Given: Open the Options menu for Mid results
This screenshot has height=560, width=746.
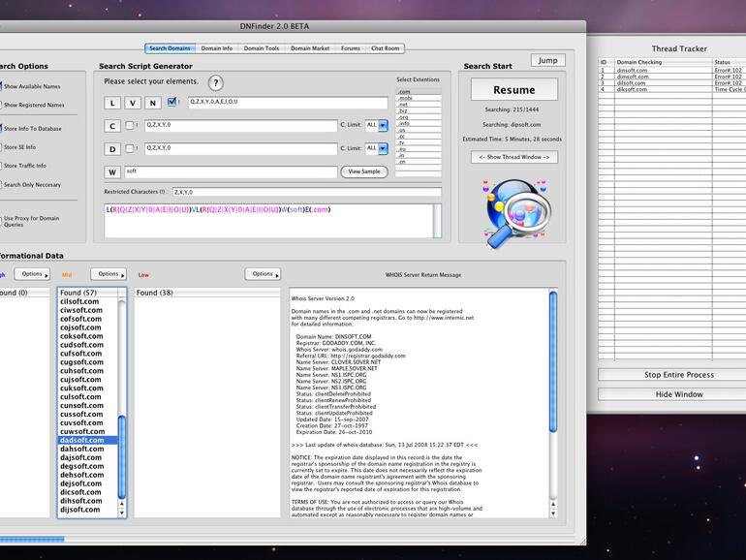Looking at the screenshot, I should (109, 274).
